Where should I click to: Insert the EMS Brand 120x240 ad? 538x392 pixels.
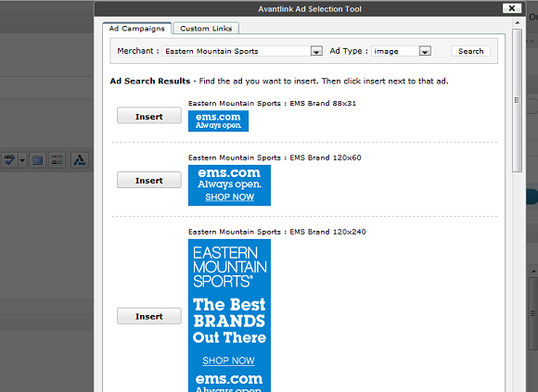pos(149,316)
